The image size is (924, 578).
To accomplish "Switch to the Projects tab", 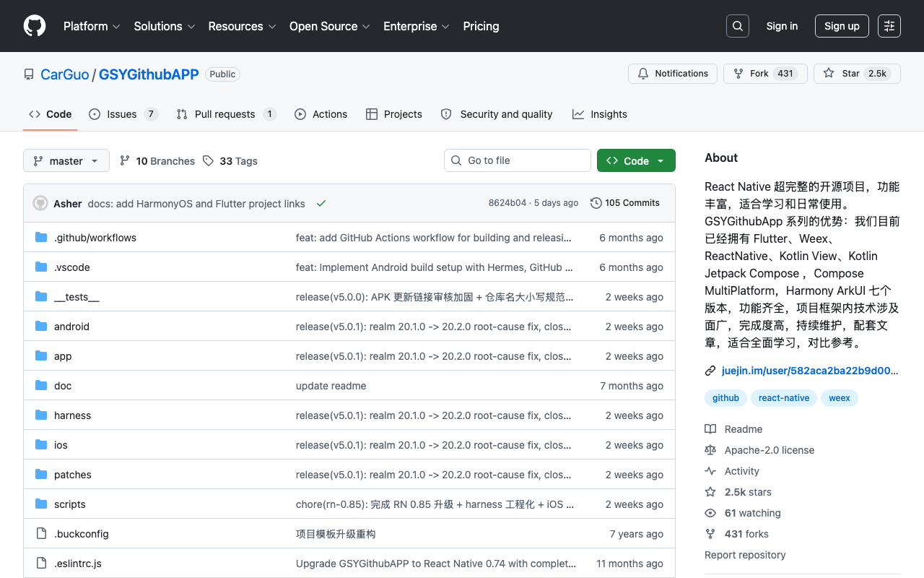I will 394,114.
